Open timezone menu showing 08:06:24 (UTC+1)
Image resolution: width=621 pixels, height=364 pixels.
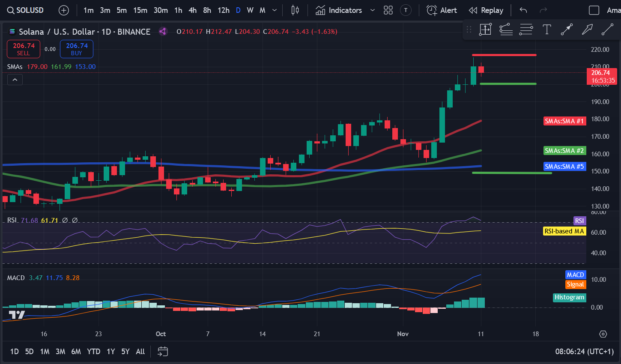click(585, 352)
